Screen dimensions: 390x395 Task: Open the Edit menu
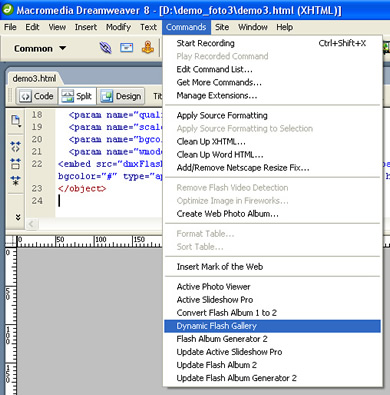coord(32,27)
